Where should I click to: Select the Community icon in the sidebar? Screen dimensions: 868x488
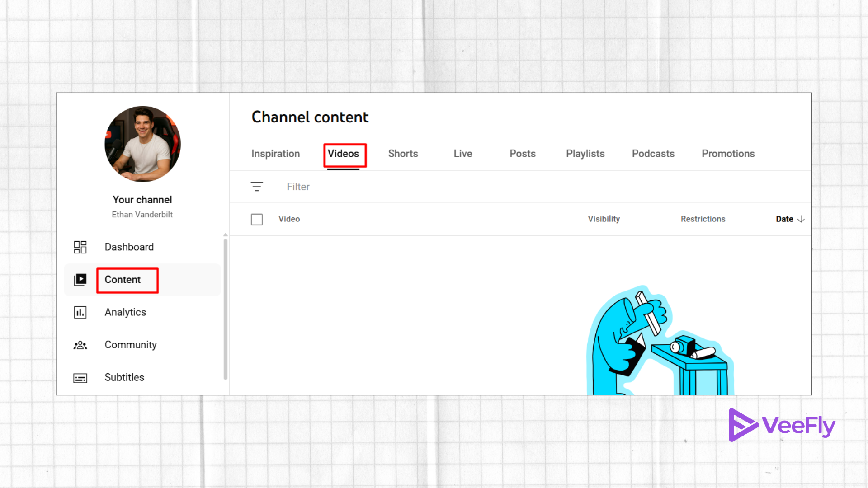80,345
